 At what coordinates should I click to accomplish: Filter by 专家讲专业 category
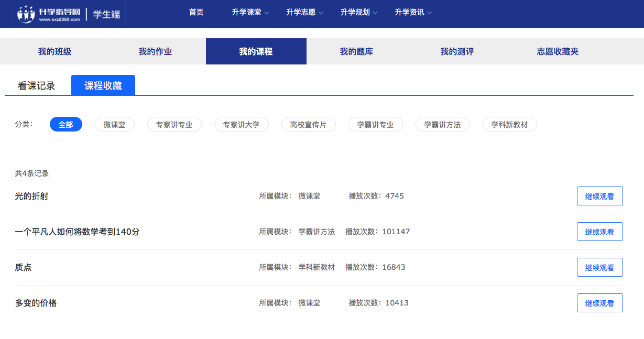[x=174, y=125]
